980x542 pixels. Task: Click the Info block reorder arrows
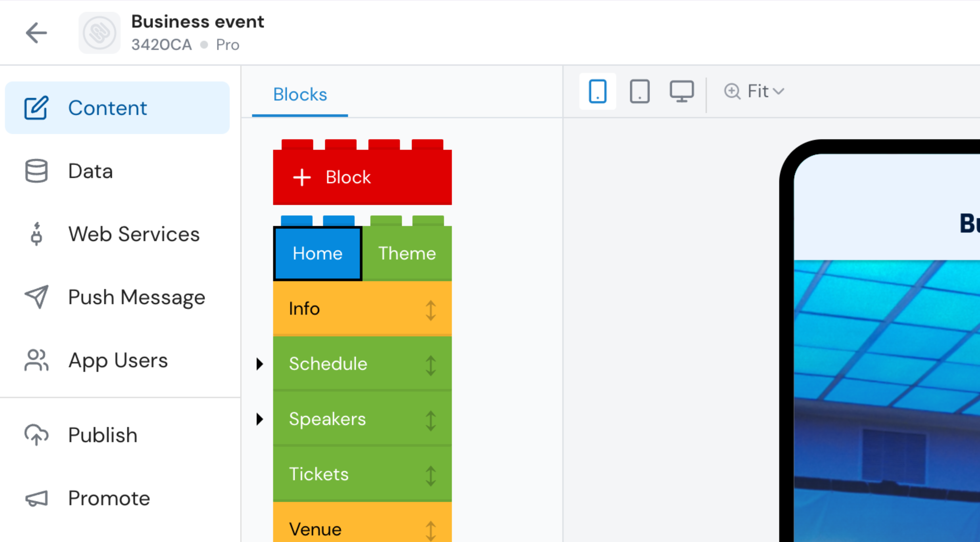point(431,310)
